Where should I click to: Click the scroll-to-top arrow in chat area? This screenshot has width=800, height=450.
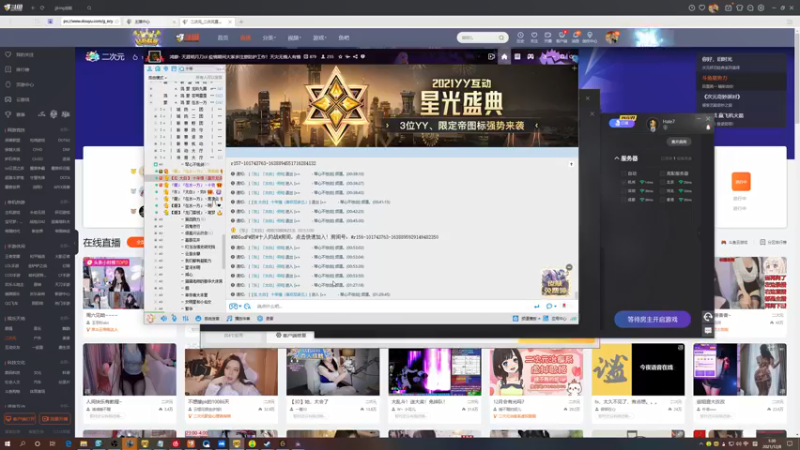(571, 164)
